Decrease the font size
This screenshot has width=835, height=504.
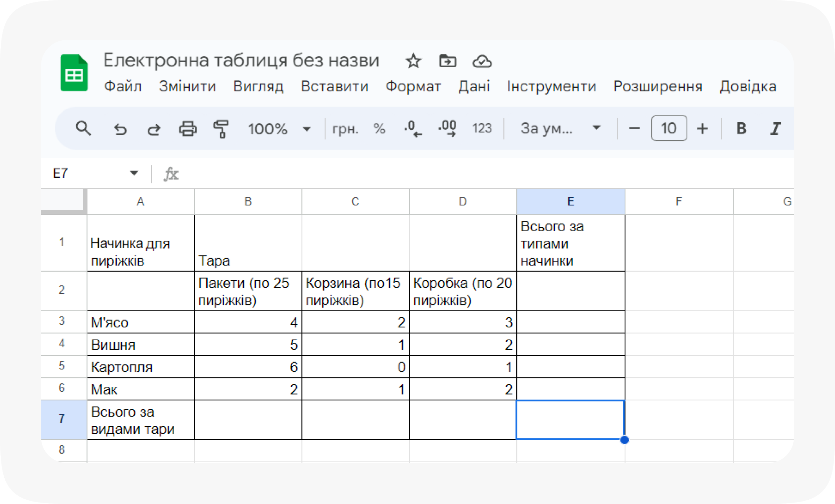634,128
